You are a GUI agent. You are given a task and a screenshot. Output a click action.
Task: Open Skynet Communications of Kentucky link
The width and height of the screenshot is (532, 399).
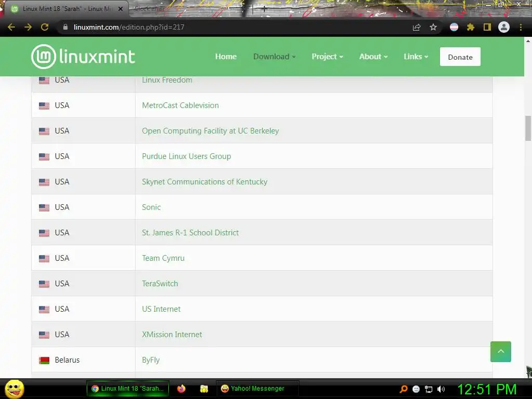(x=205, y=182)
